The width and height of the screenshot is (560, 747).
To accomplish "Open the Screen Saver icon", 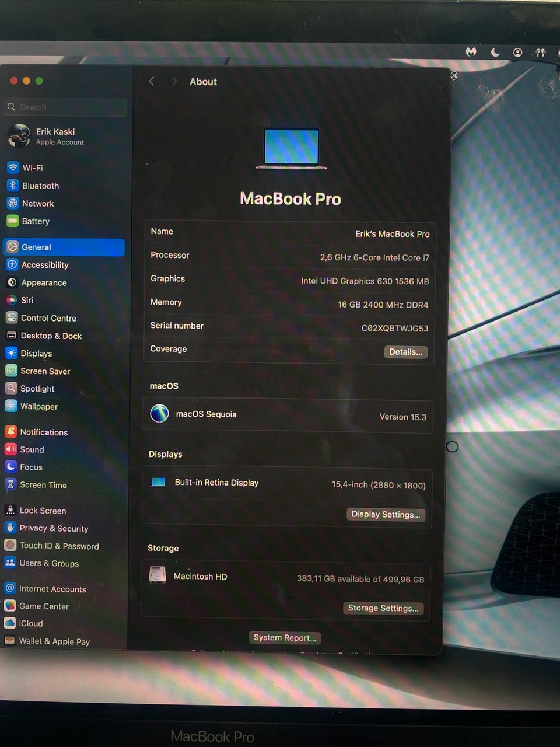I will 11,371.
